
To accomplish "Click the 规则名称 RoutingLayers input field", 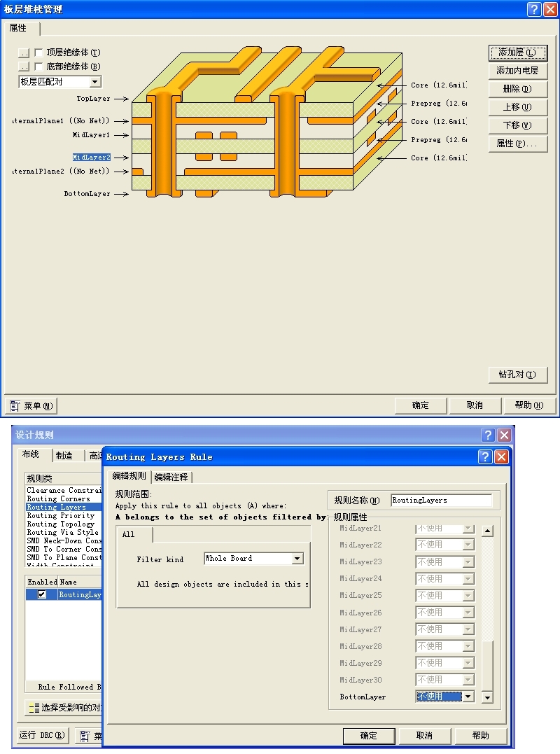I will pos(441,501).
